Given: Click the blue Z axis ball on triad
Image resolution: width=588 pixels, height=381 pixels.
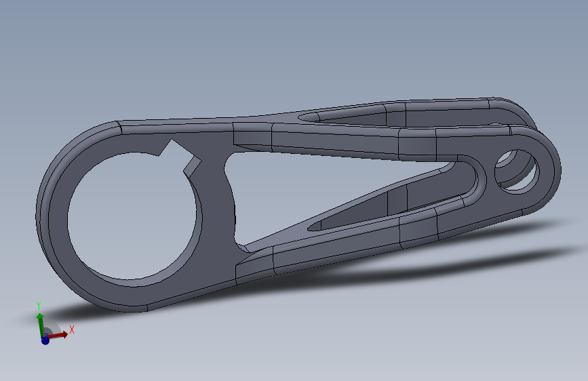Looking at the screenshot, I should (x=45, y=340).
